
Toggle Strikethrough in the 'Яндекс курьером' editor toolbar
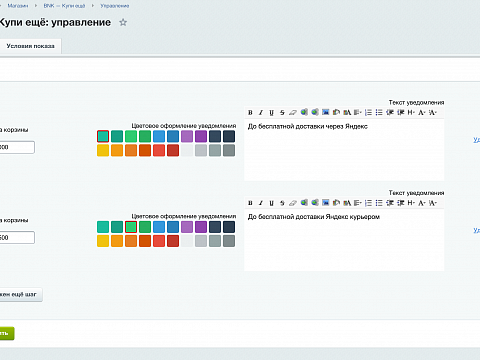point(282,203)
